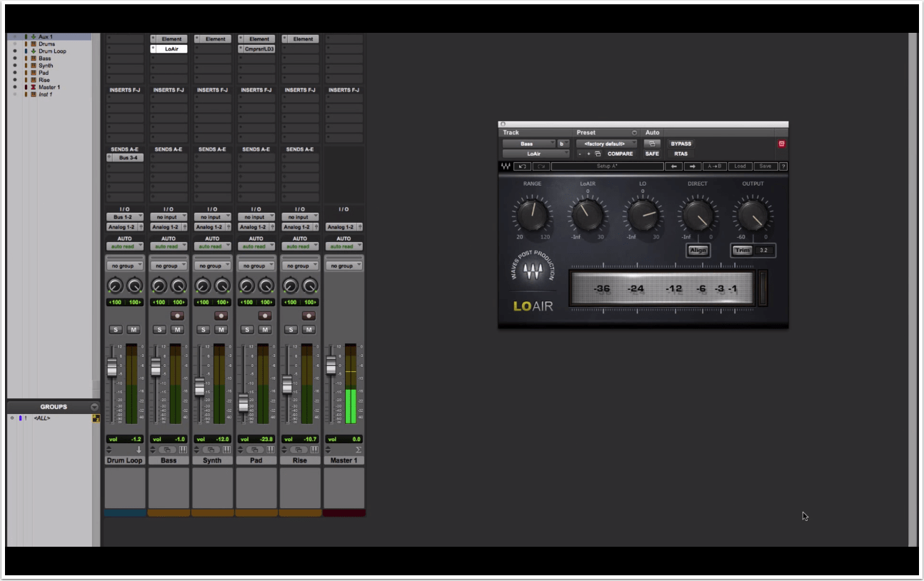Solo the Drum Loop track
The image size is (924, 581).
coord(116,329)
